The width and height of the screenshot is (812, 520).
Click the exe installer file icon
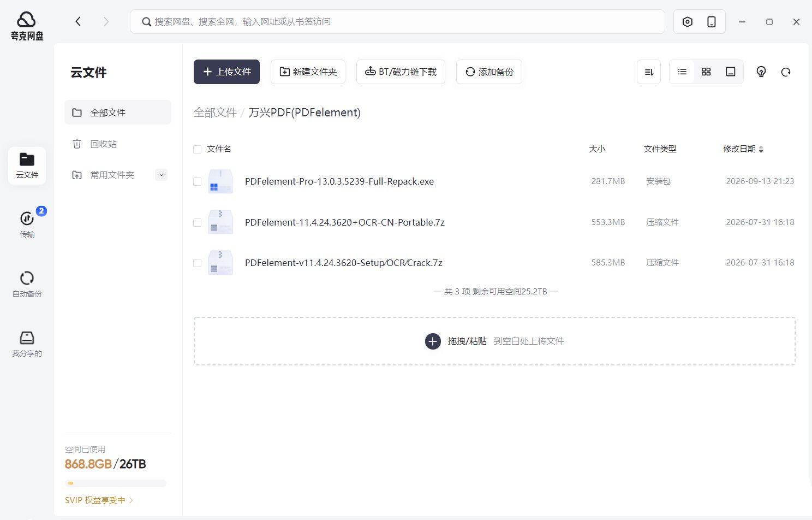tap(220, 181)
